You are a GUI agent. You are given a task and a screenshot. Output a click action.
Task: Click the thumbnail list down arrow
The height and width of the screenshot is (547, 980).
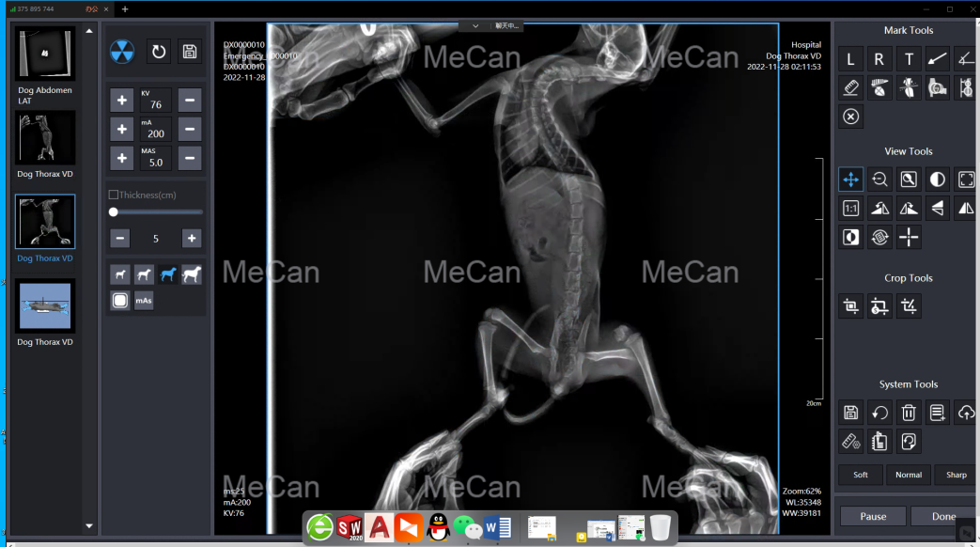89,525
